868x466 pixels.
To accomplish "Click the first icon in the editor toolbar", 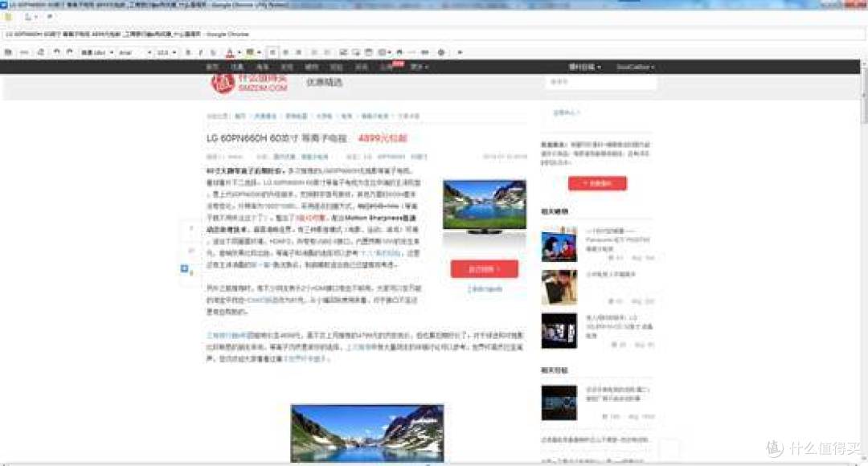I will (x=8, y=52).
